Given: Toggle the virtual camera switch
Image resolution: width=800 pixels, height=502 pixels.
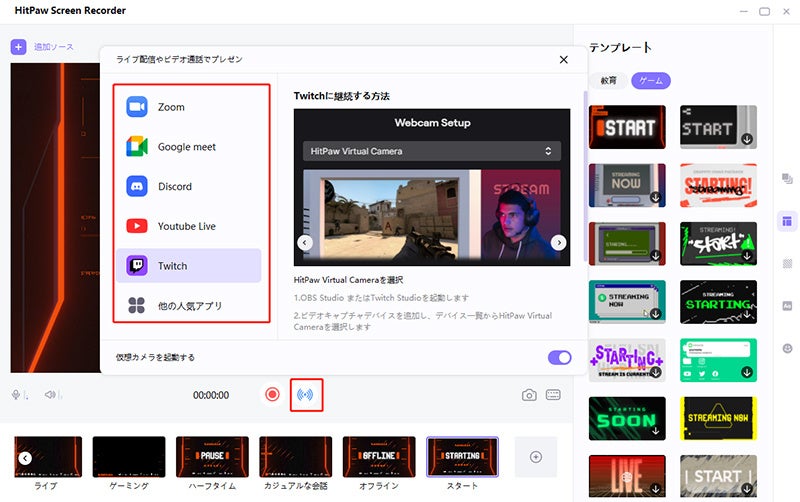Looking at the screenshot, I should click(x=560, y=358).
